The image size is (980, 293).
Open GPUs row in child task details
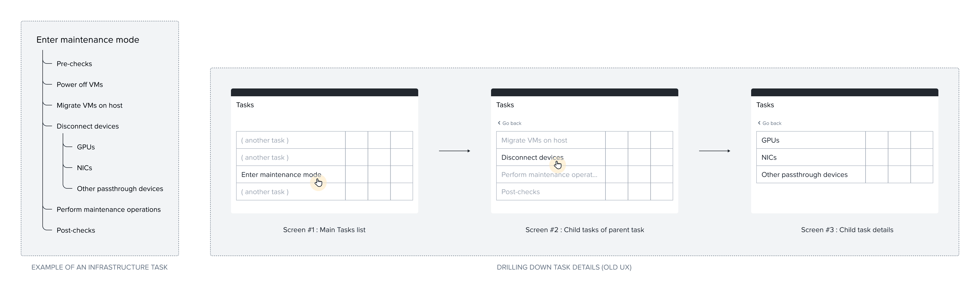[844, 140]
